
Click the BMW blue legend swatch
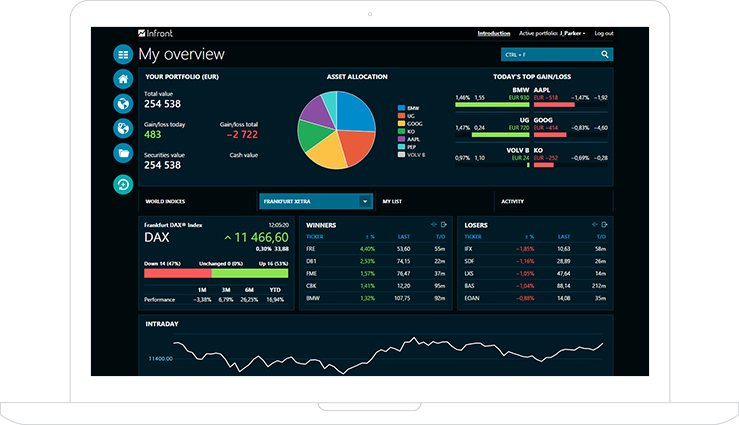click(401, 108)
